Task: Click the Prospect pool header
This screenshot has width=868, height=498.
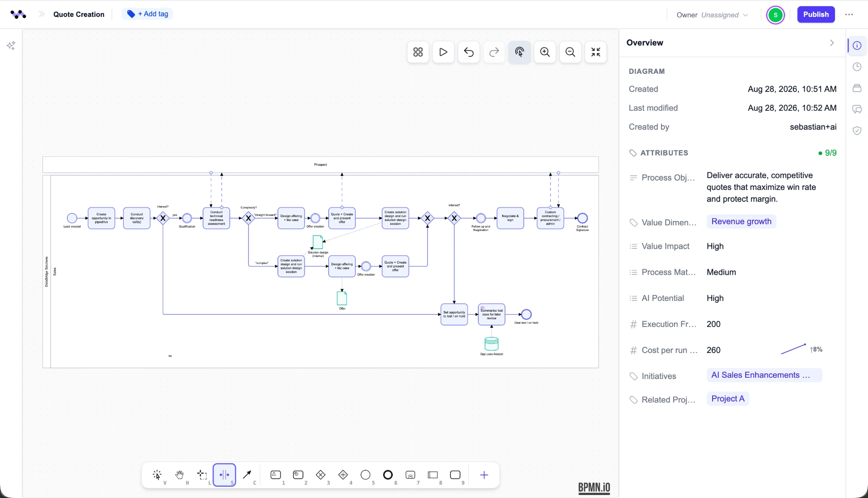Action: tap(320, 165)
